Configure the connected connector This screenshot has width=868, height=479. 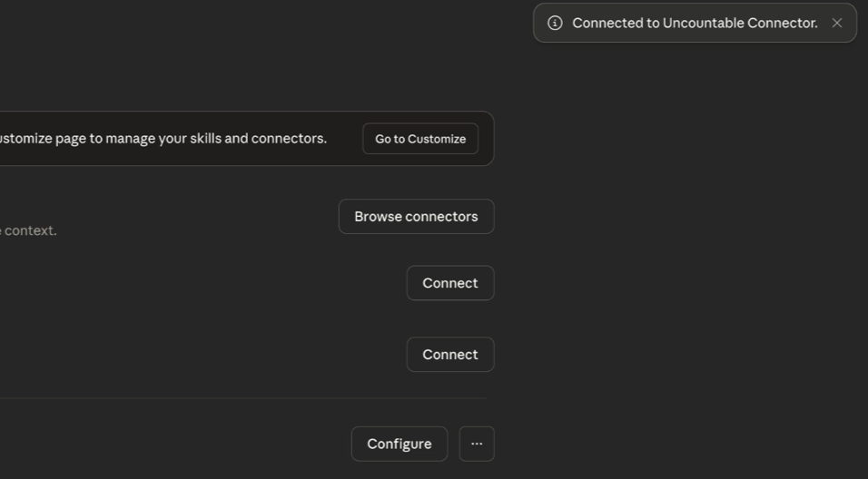399,444
